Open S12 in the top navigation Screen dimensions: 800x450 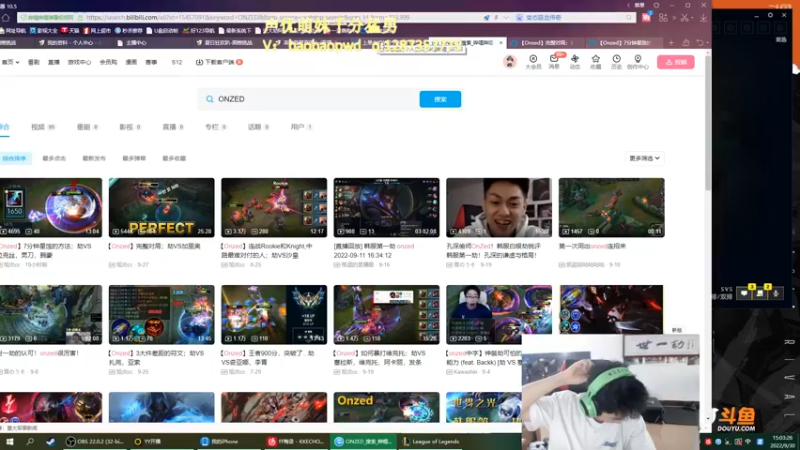pyautogui.click(x=177, y=62)
